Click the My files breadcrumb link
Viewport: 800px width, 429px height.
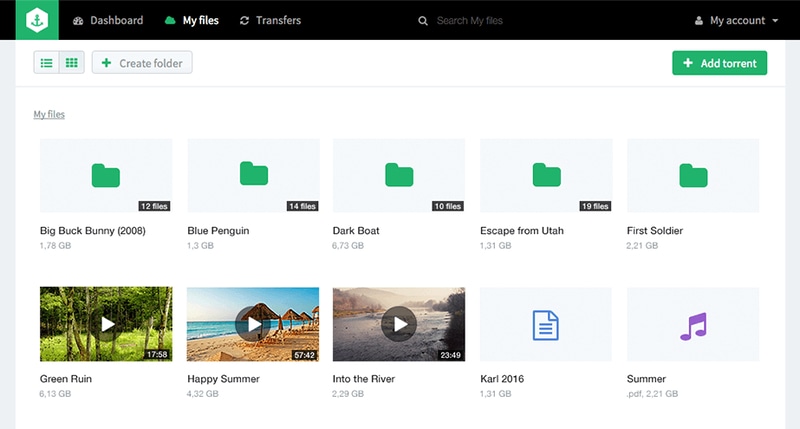[x=49, y=115]
